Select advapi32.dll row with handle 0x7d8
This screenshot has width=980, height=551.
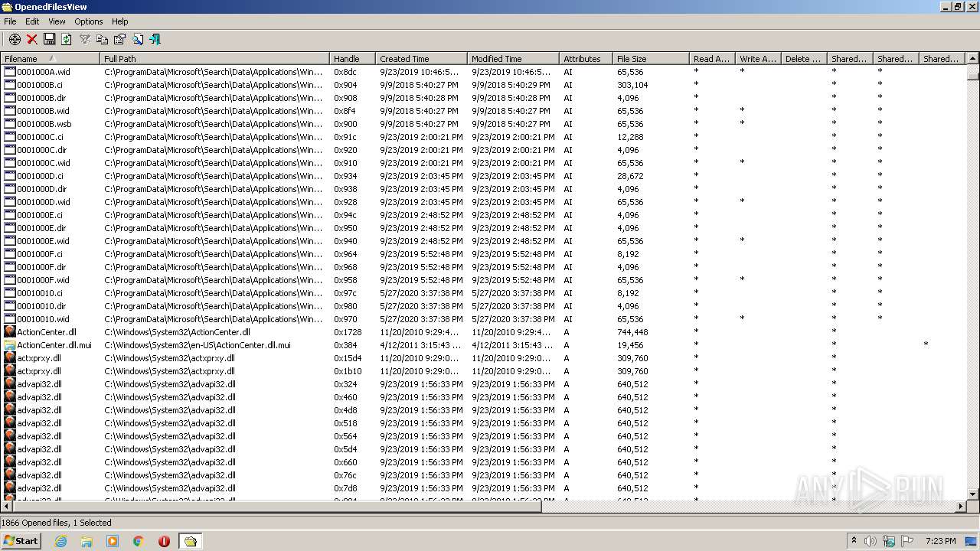point(482,487)
